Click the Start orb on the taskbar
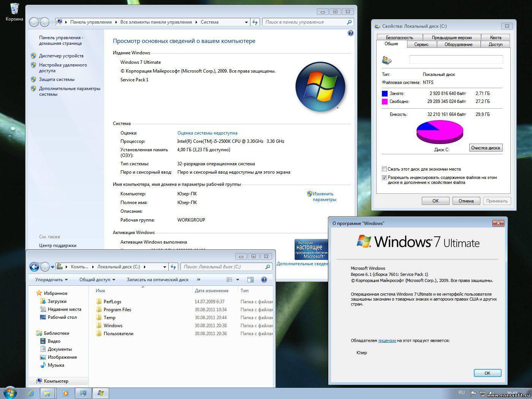This screenshot has width=532, height=399. tap(10, 393)
